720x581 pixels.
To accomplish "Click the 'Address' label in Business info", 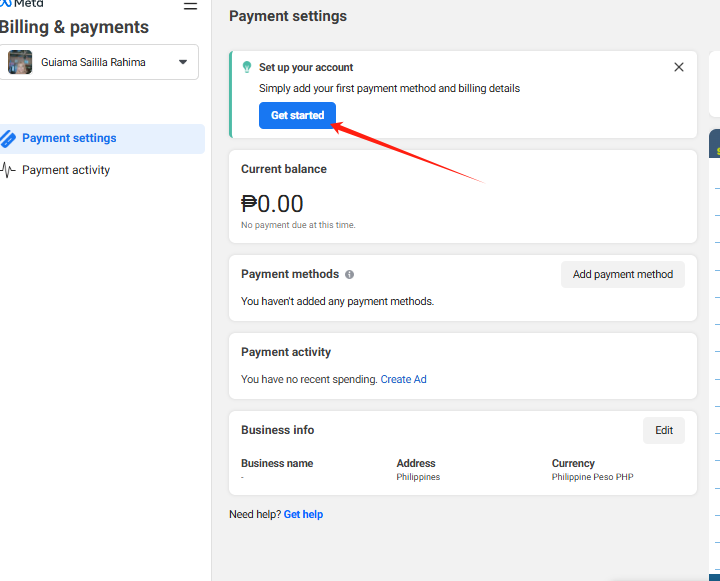I will 416,463.
